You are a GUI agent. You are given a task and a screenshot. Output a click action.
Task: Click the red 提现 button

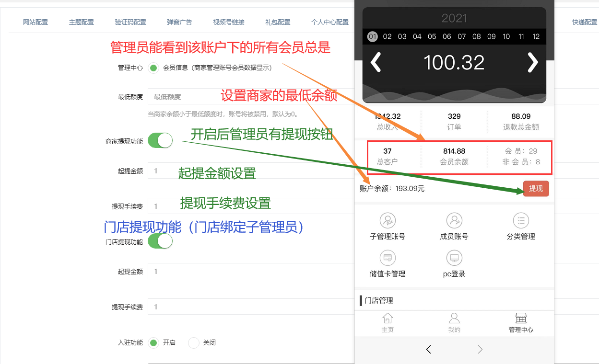[x=536, y=189]
